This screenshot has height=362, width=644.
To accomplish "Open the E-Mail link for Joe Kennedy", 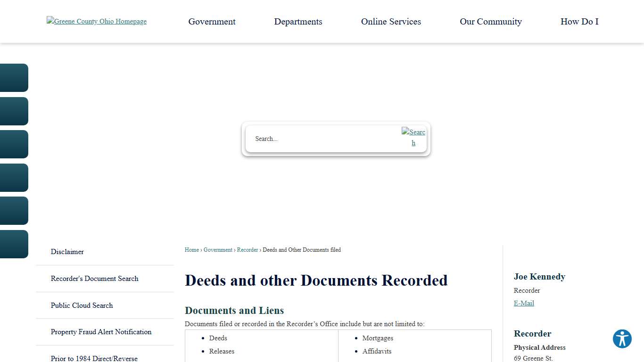I will coord(524,303).
